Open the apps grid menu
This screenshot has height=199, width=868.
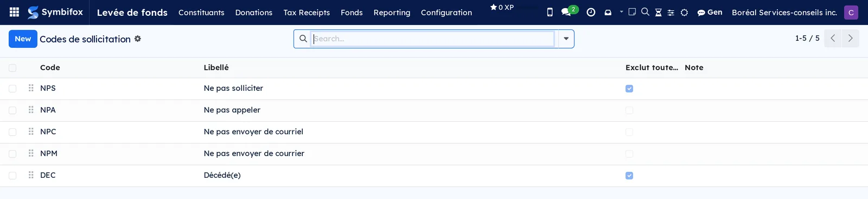(x=15, y=12)
